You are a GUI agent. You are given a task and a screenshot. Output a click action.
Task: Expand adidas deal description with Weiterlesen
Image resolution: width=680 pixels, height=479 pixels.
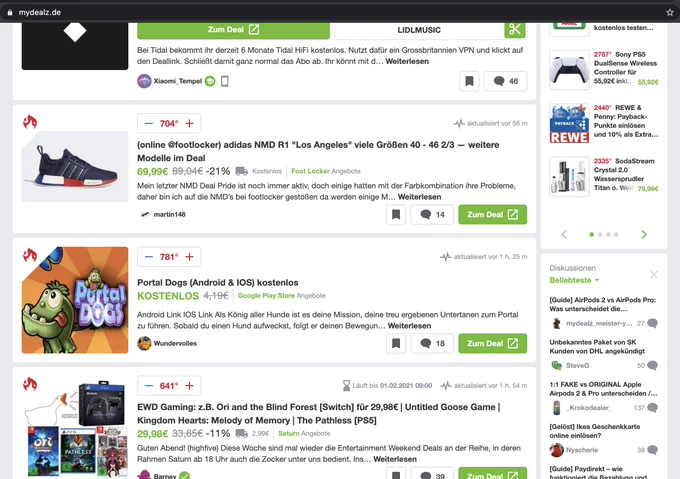click(419, 197)
